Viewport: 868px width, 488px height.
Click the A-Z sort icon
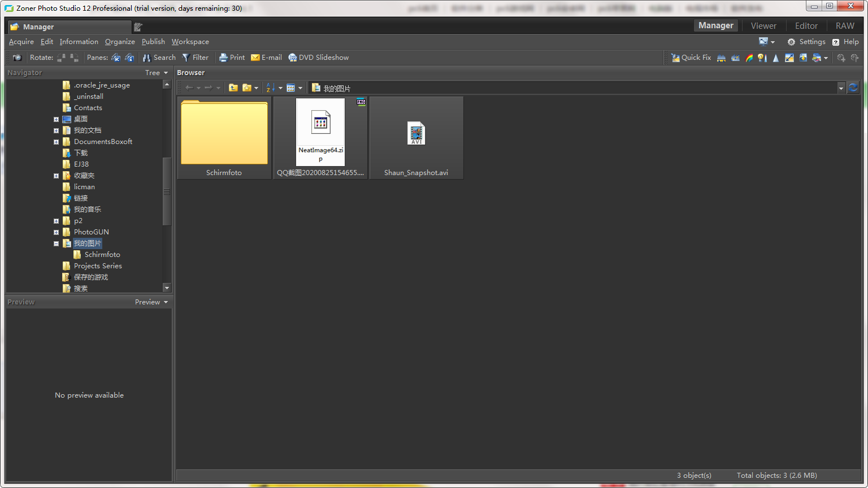tap(271, 88)
